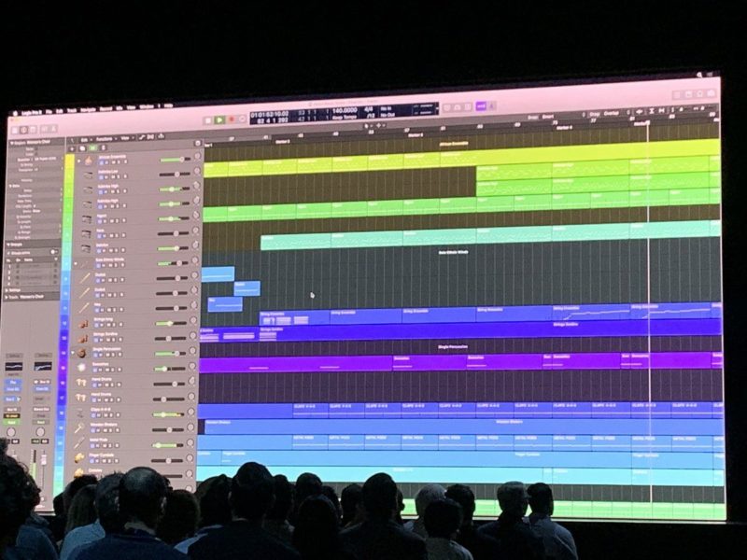Click the Stop button in the transport

[x=207, y=121]
